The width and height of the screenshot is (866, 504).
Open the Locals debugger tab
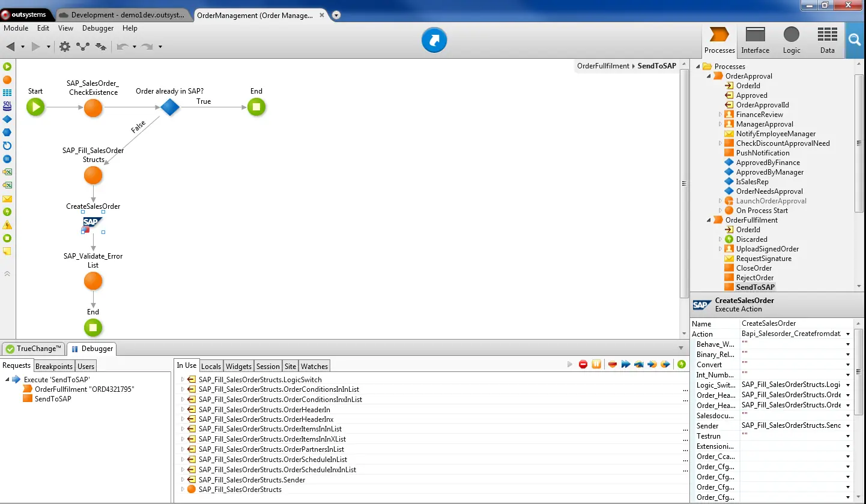(211, 366)
